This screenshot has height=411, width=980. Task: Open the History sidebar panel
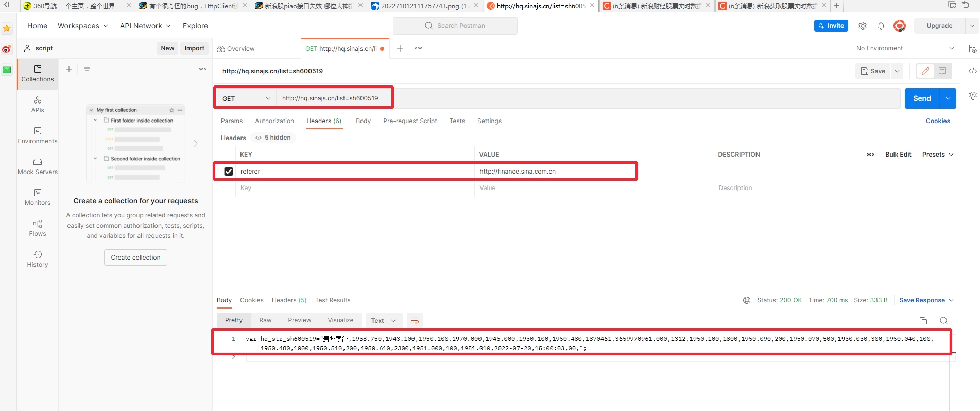coord(38,259)
